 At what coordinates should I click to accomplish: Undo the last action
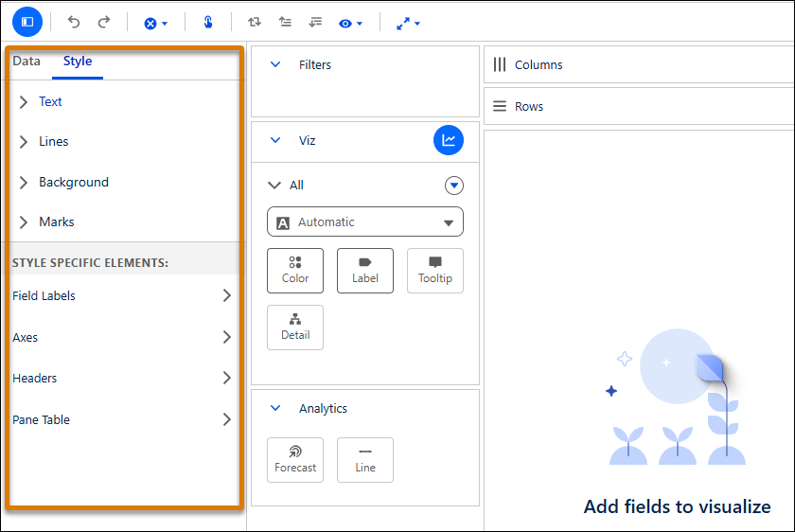click(x=74, y=22)
